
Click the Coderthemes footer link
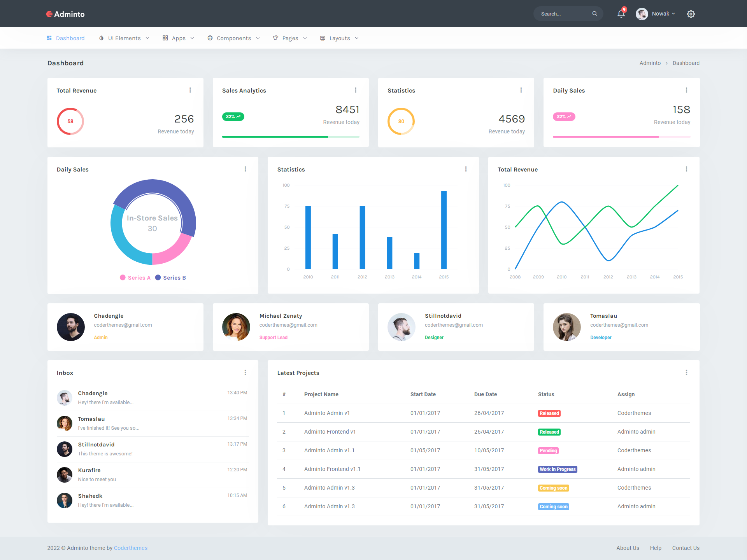(x=130, y=548)
